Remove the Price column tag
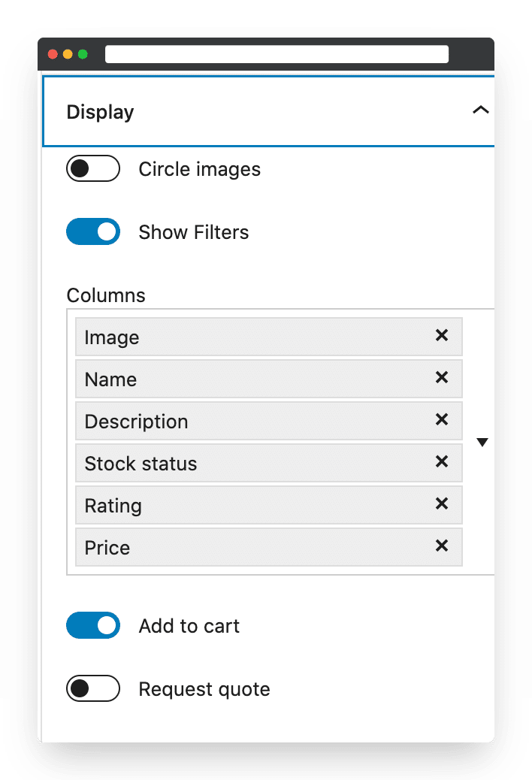The height and width of the screenshot is (780, 532). click(442, 546)
